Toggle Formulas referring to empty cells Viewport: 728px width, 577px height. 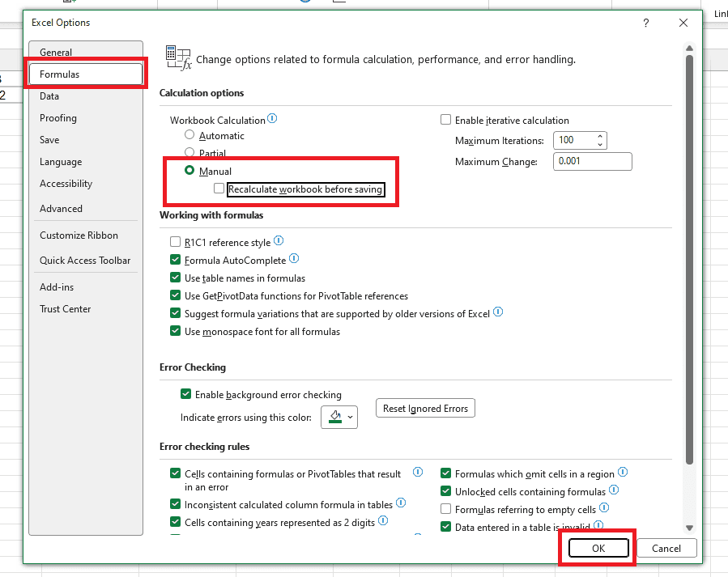click(x=445, y=509)
